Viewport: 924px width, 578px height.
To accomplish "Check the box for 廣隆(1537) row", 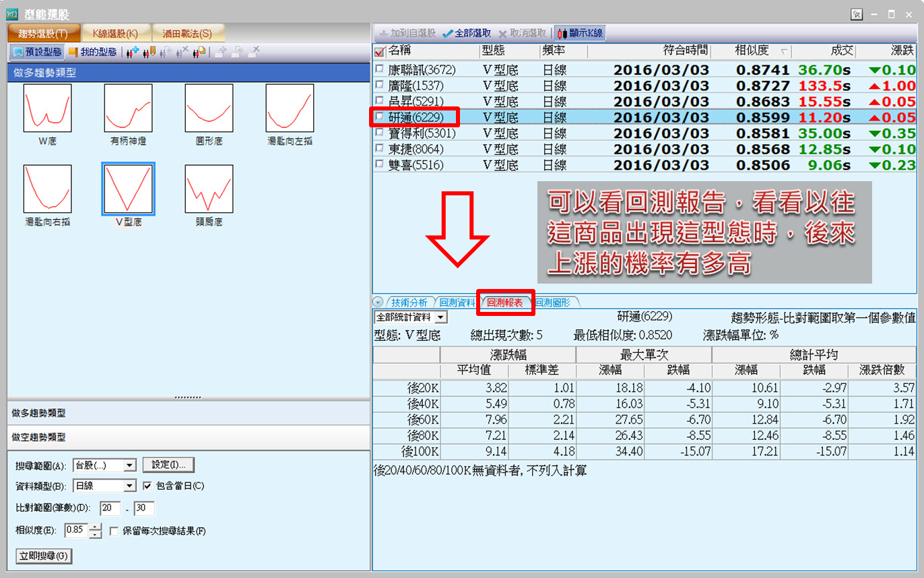I will 379,84.
